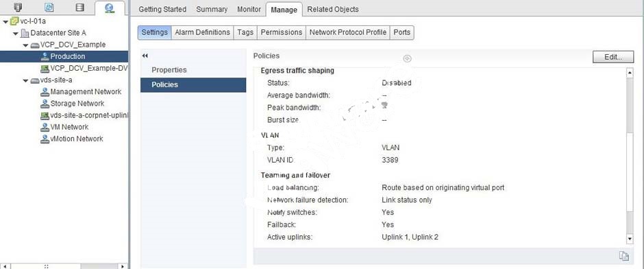
Task: Click the vc-l-01a vCenter icon
Action: 14,21
